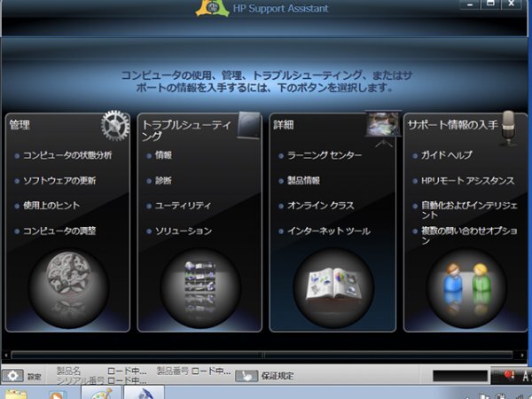Open 自動化およびインテリジェント link
This screenshot has height=399, width=532.
(469, 210)
